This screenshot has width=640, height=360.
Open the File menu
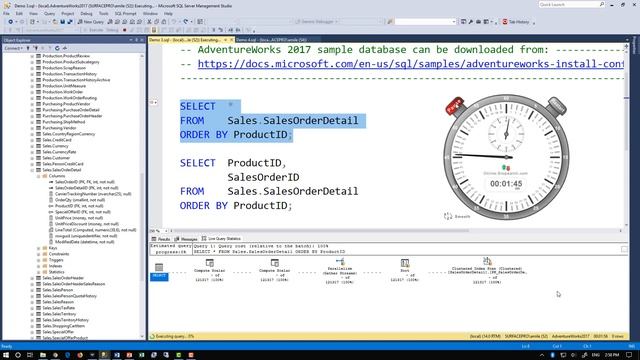tap(6, 13)
